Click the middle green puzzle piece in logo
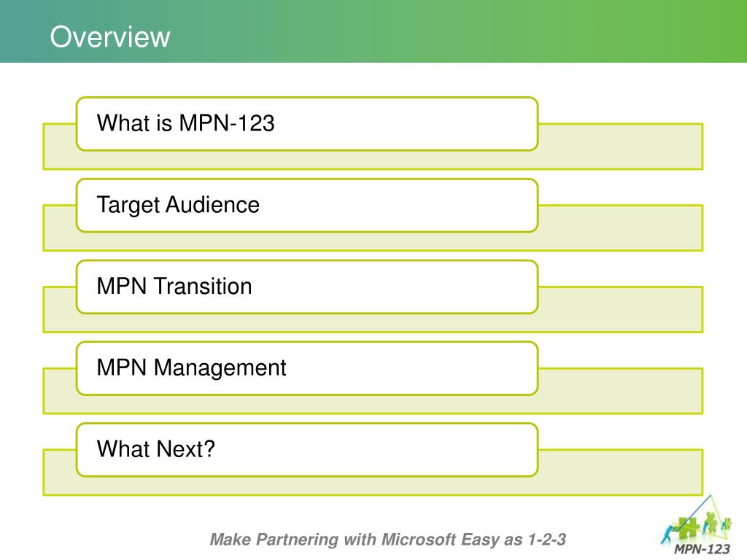747x560 pixels. tap(712, 522)
